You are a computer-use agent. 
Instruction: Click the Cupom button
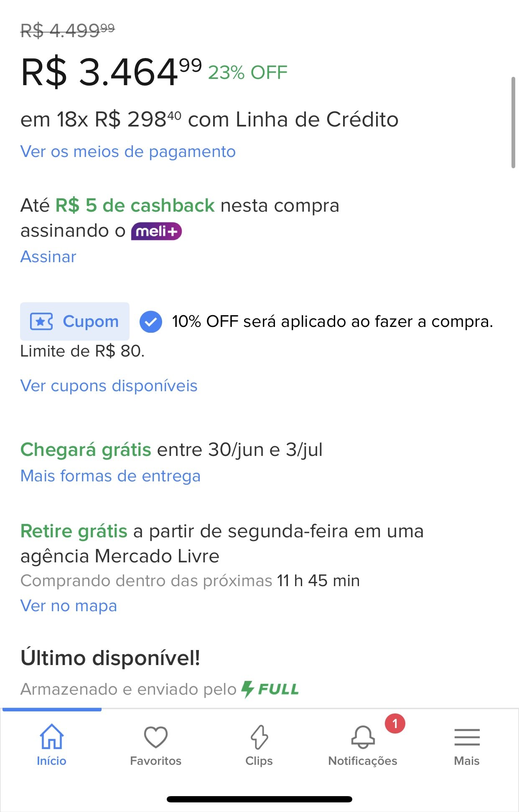(x=75, y=321)
